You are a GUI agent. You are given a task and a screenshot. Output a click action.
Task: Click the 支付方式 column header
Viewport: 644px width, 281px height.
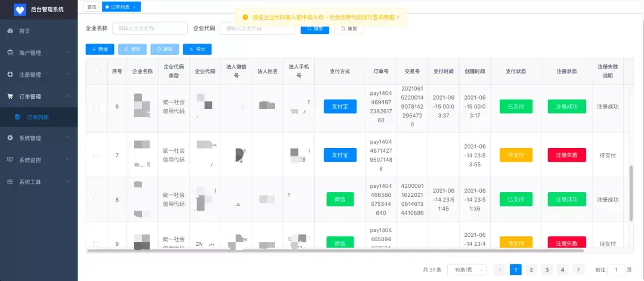coord(340,71)
